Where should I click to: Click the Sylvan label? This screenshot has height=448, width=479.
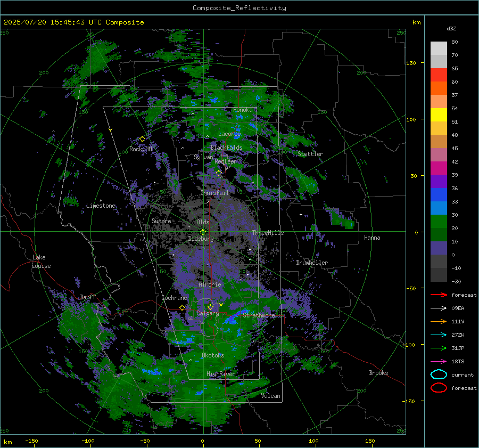pos(203,157)
